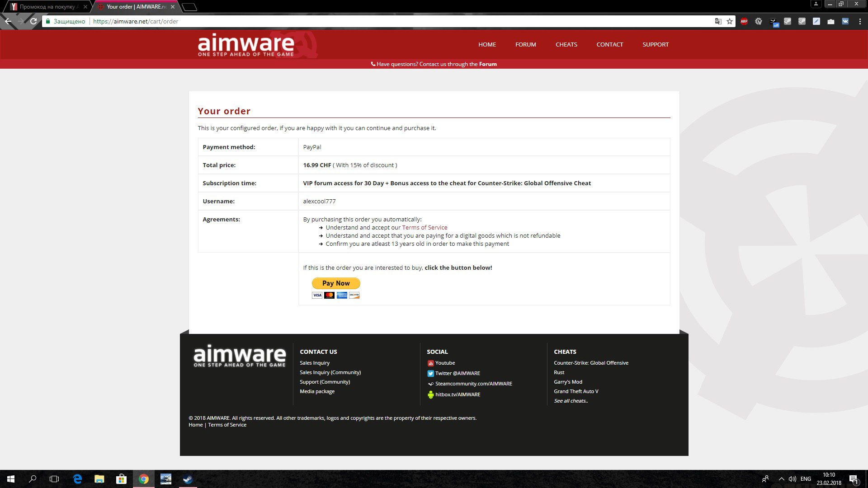Open Support (Community) footer link
The image size is (868, 488).
pos(325,382)
